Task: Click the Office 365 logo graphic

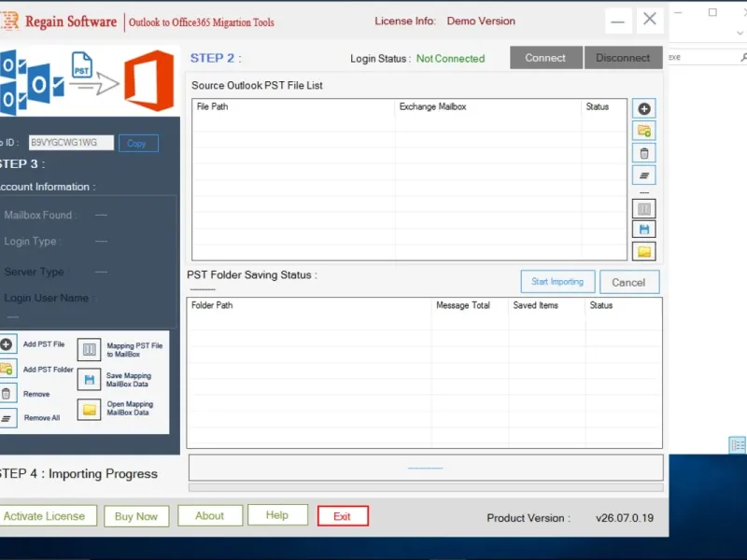Action: [149, 81]
